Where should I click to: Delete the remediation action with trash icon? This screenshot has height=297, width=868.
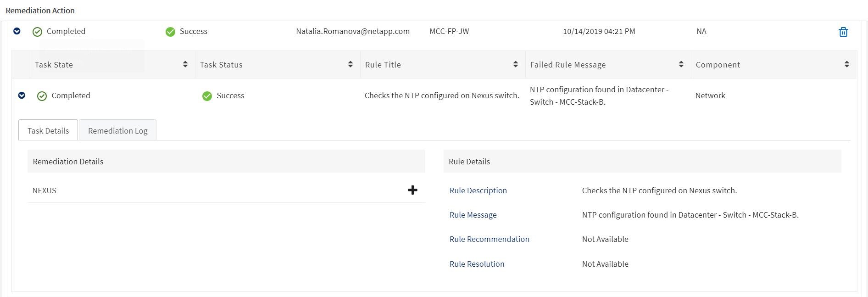pos(843,32)
